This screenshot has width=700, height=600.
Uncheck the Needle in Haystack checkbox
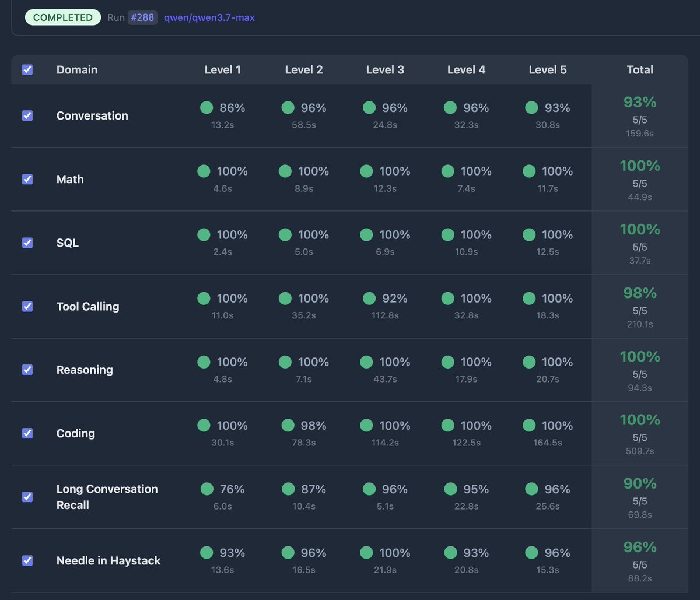27,560
